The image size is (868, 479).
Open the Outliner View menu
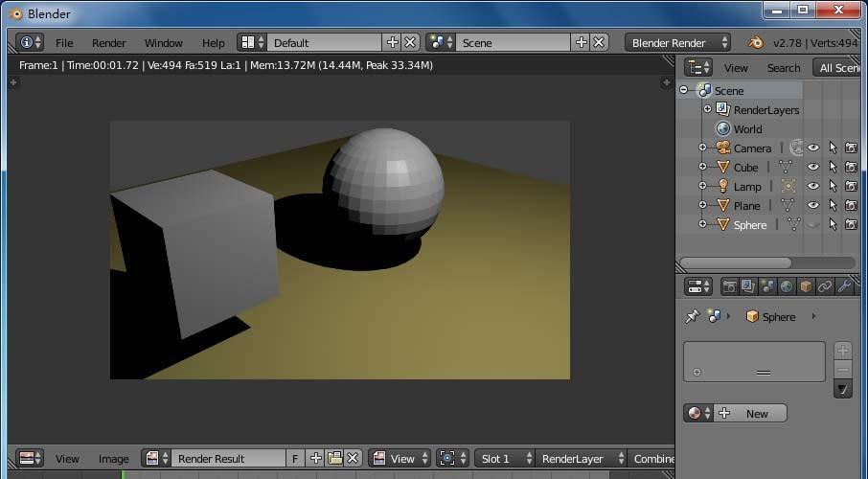tap(736, 68)
